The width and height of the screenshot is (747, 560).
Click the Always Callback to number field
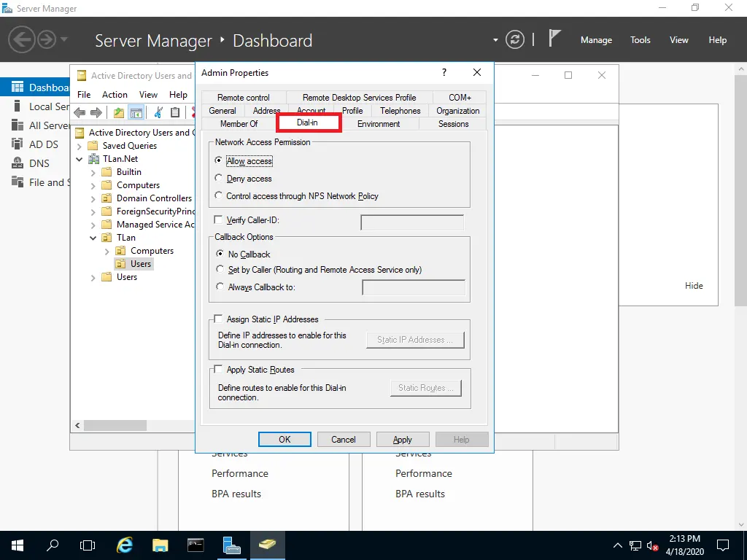[414, 287]
